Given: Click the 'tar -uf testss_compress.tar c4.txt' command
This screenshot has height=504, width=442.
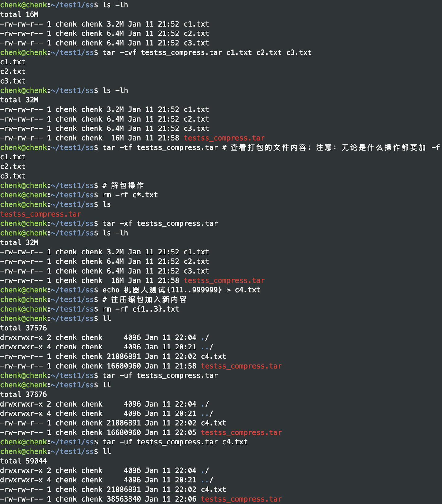Looking at the screenshot, I should [x=175, y=442].
